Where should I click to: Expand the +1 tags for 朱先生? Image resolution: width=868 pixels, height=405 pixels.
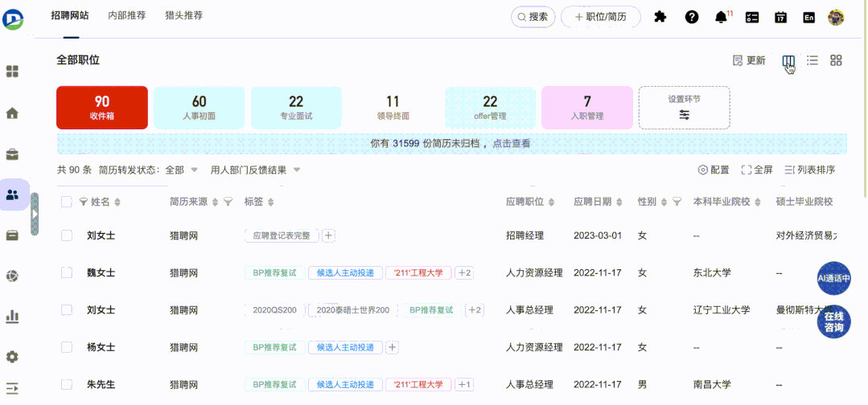tap(464, 385)
